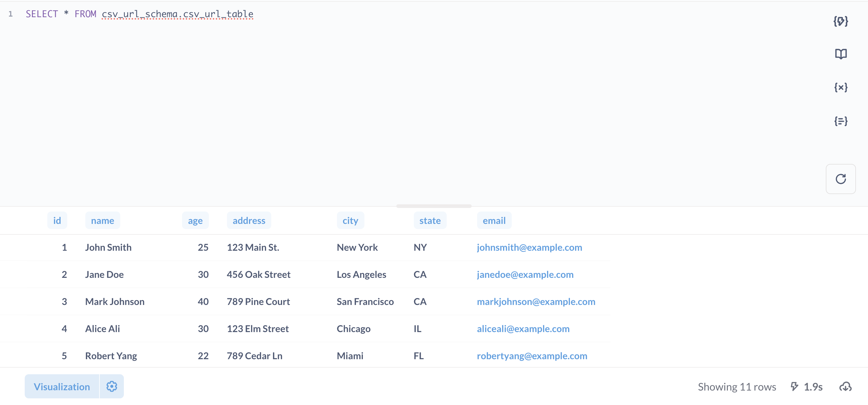Open the Visualization panel
Screen dimensions: 868x405
pyautogui.click(x=62, y=387)
